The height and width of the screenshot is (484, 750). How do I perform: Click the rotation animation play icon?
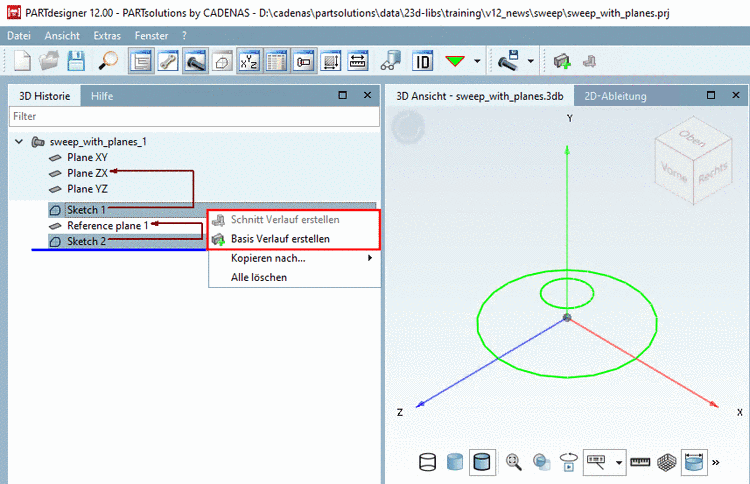coord(569,462)
